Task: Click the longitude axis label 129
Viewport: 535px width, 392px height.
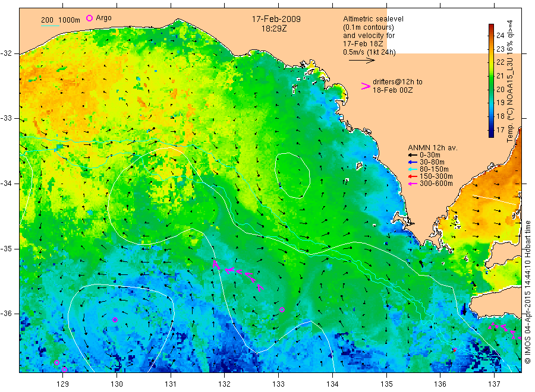Action: pyautogui.click(x=63, y=384)
